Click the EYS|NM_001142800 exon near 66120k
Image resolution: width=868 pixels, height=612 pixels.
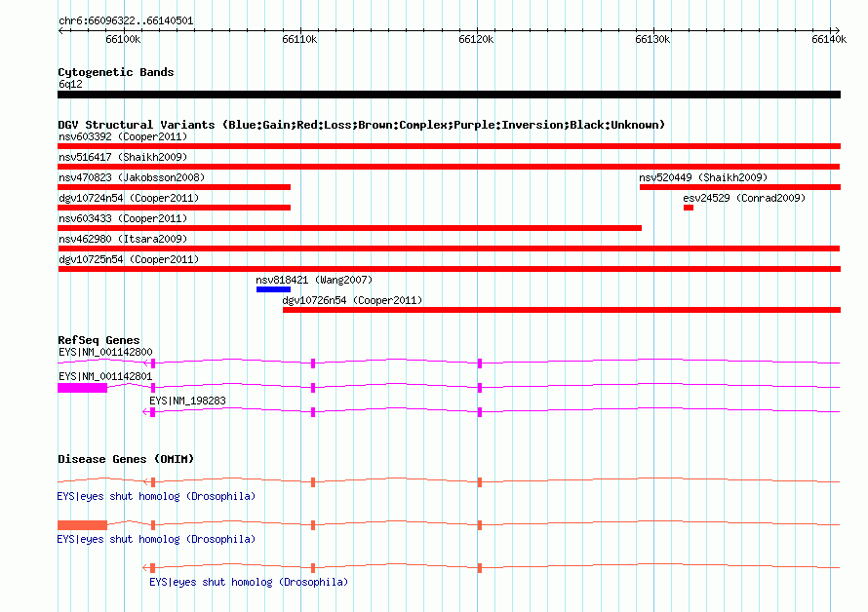click(480, 363)
